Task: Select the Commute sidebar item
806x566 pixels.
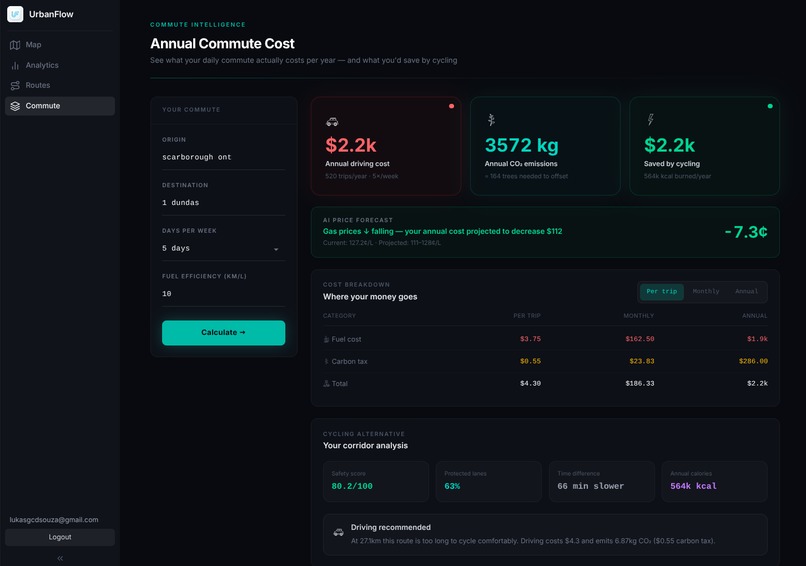Action: click(60, 106)
